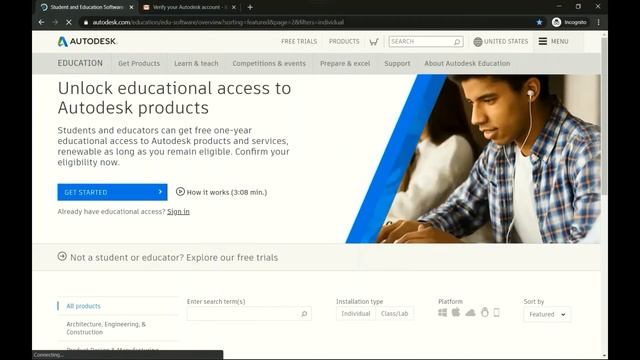Select Individual installation type
The image size is (640, 360).
(x=356, y=313)
